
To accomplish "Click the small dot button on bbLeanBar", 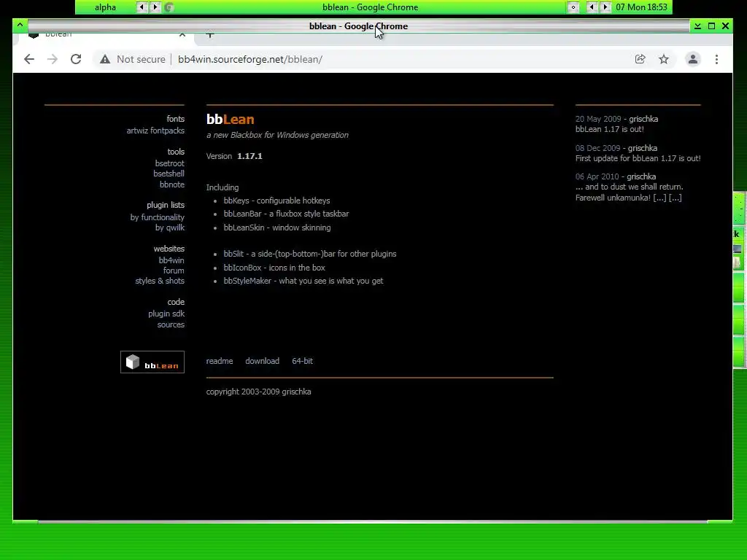I will tap(573, 7).
